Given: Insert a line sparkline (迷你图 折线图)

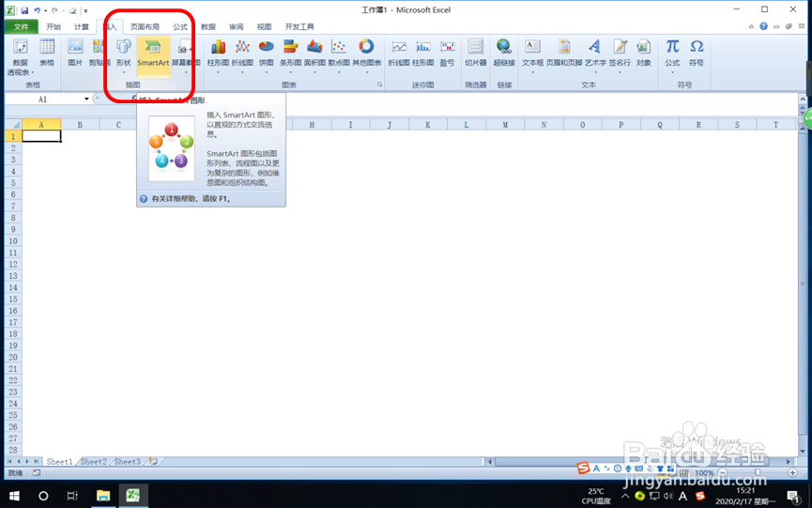Looking at the screenshot, I should 399,54.
